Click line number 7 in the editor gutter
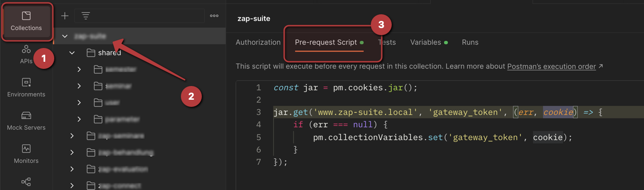644x190 pixels. [258, 162]
